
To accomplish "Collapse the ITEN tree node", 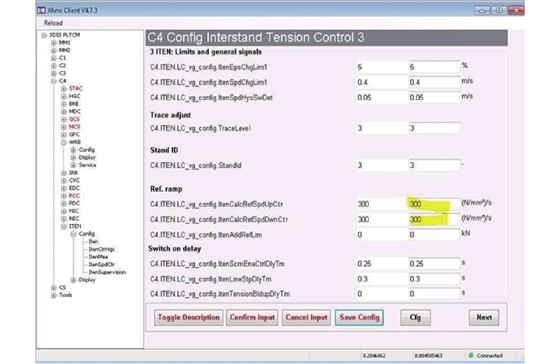I will click(64, 226).
